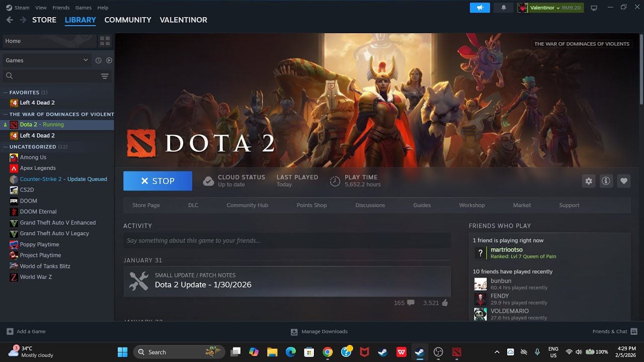644x362 pixels.
Task: Open the Workshop link
Action: (471, 205)
